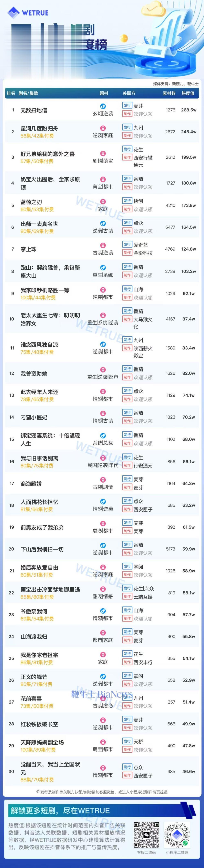The image size is (204, 868).
Task: Click 欢迎认领 for 刁蛮小医妃 production
Action: click(x=143, y=421)
